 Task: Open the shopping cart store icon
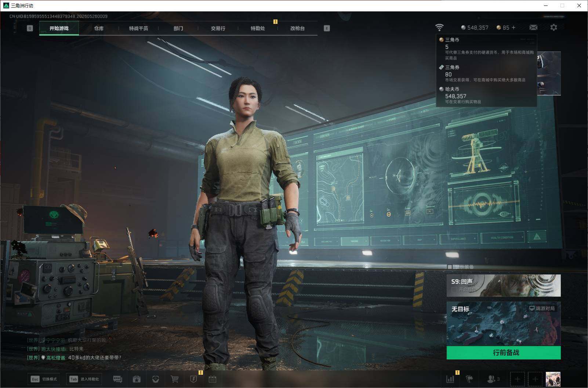tap(175, 379)
